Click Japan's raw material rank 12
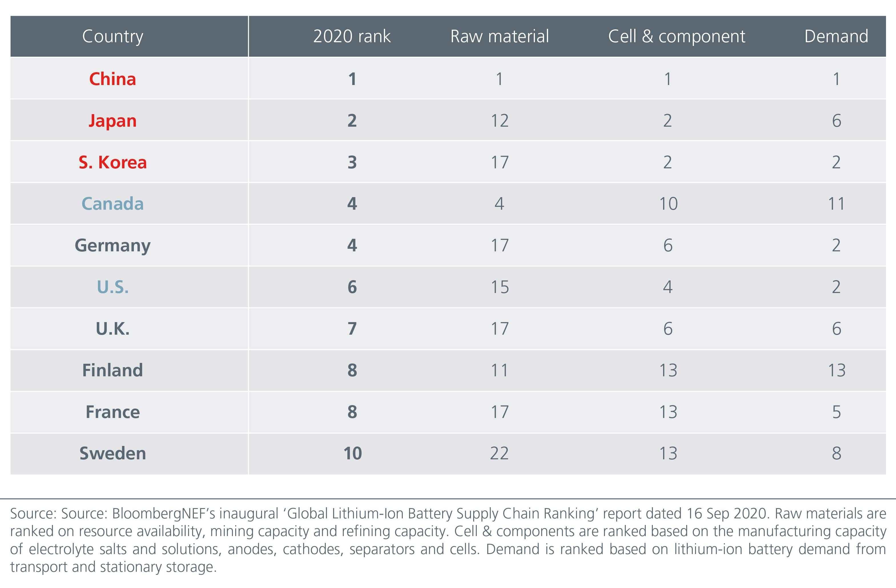This screenshot has height=588, width=896. click(x=500, y=121)
